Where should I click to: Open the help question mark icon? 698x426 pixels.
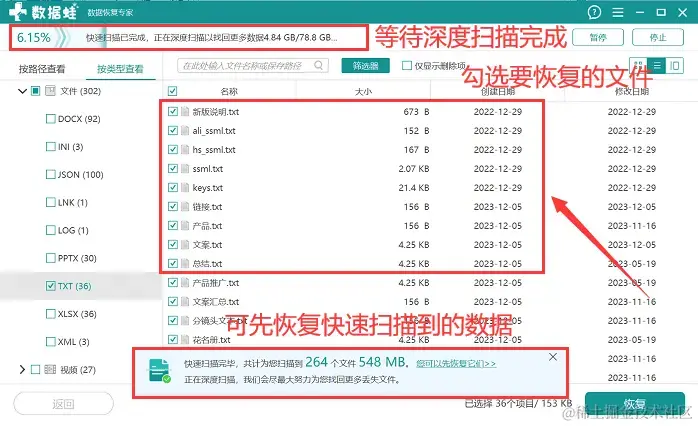(594, 12)
